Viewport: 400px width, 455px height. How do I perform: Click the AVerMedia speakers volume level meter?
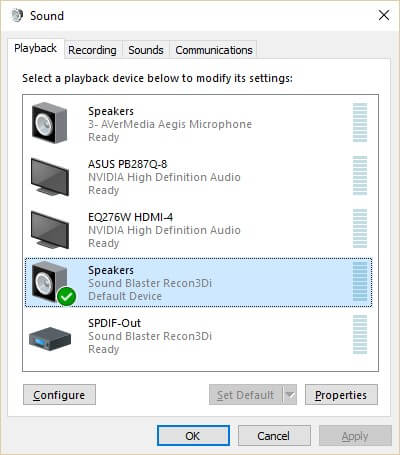coord(360,123)
